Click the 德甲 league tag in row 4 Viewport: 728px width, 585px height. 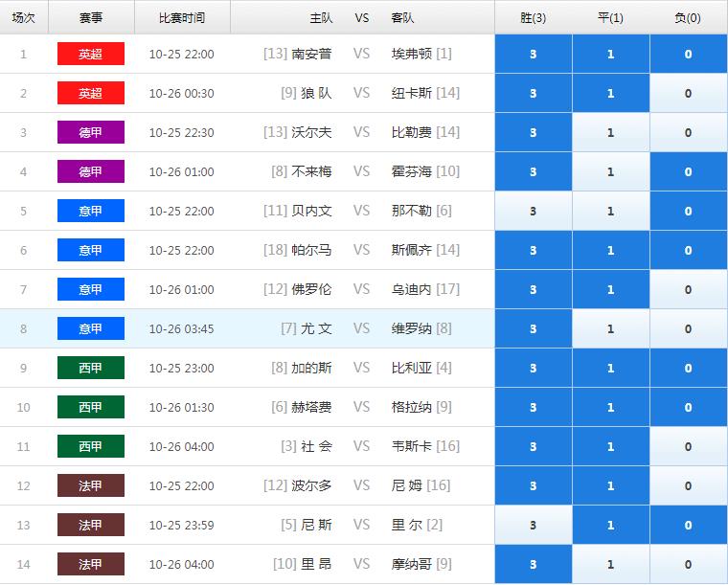[91, 171]
